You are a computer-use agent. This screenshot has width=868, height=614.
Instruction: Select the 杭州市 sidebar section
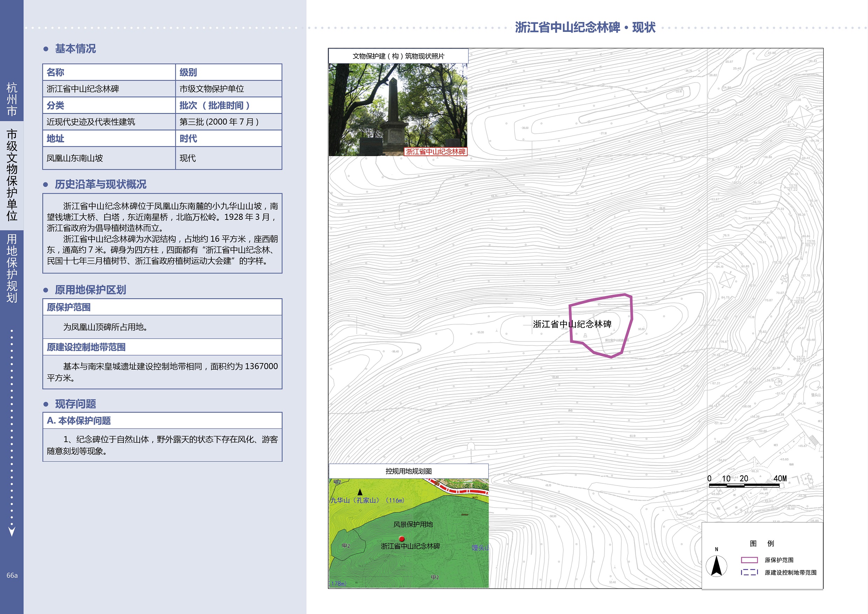pos(12,99)
